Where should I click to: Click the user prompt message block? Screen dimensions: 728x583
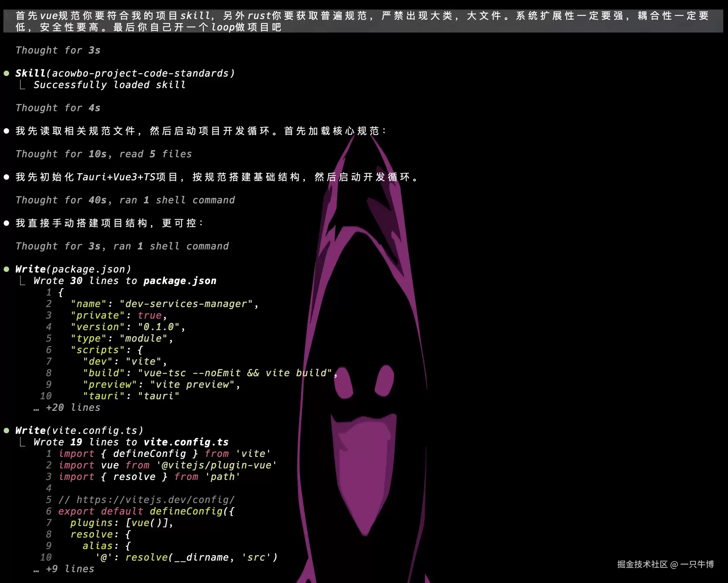(363, 21)
